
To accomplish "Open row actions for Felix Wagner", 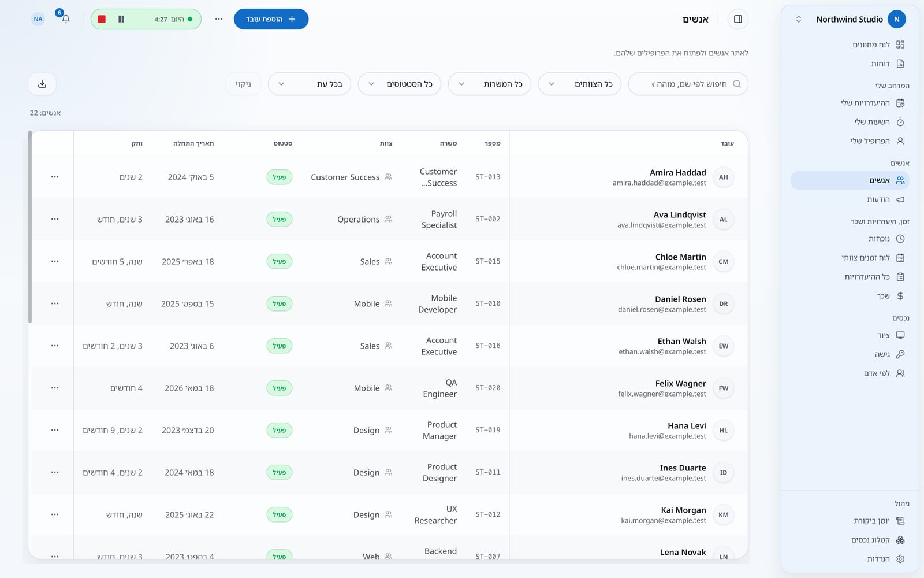I will [55, 388].
